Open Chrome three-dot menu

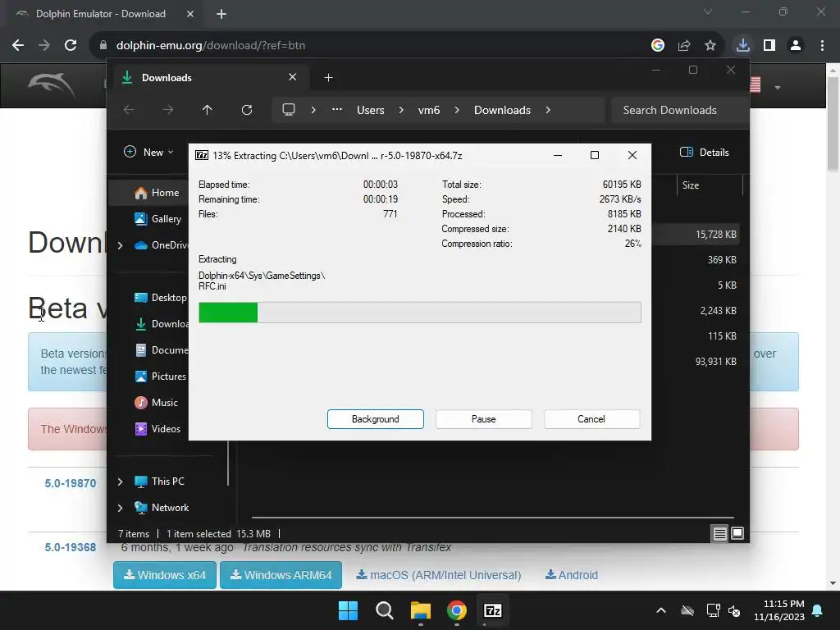[x=822, y=45]
